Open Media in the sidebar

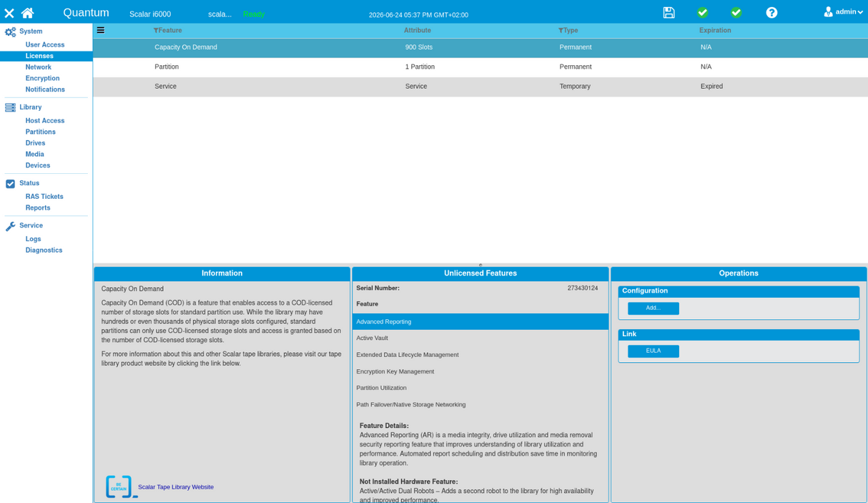[x=35, y=155]
